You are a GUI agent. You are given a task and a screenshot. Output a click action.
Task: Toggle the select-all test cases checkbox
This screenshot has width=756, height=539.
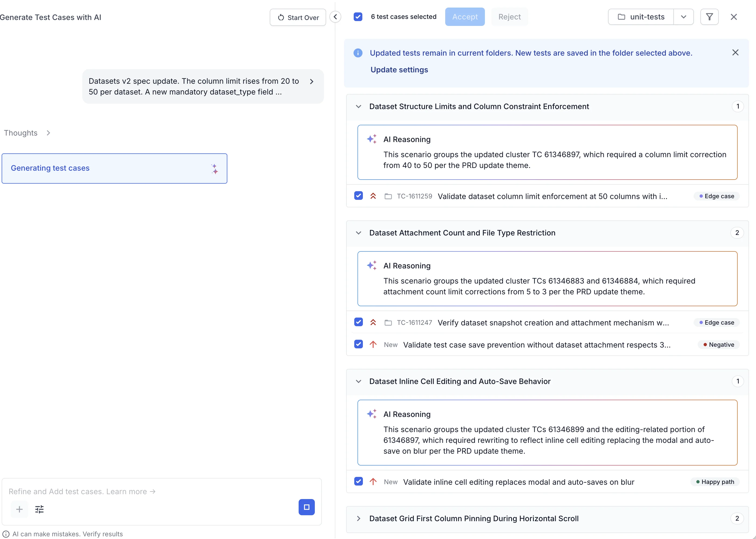[358, 16]
